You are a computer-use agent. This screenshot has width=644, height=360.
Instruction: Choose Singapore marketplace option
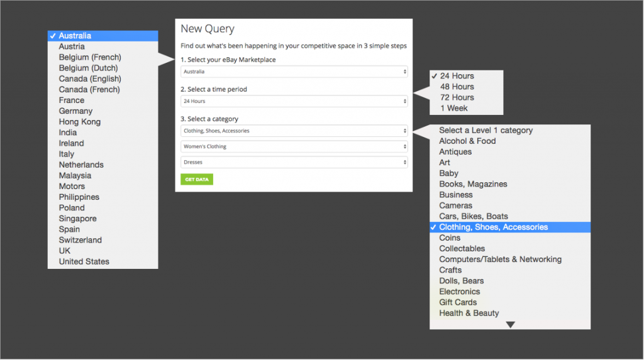coord(103,219)
